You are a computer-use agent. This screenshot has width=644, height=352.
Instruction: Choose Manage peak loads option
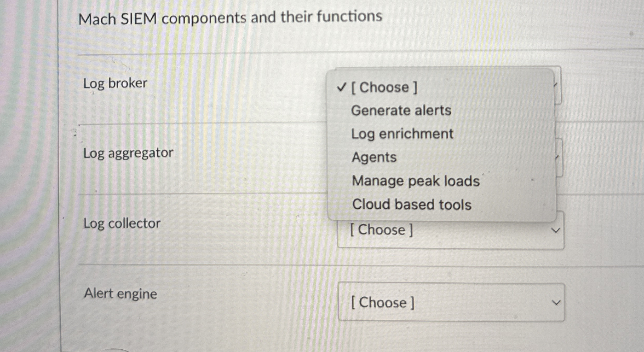point(416,181)
